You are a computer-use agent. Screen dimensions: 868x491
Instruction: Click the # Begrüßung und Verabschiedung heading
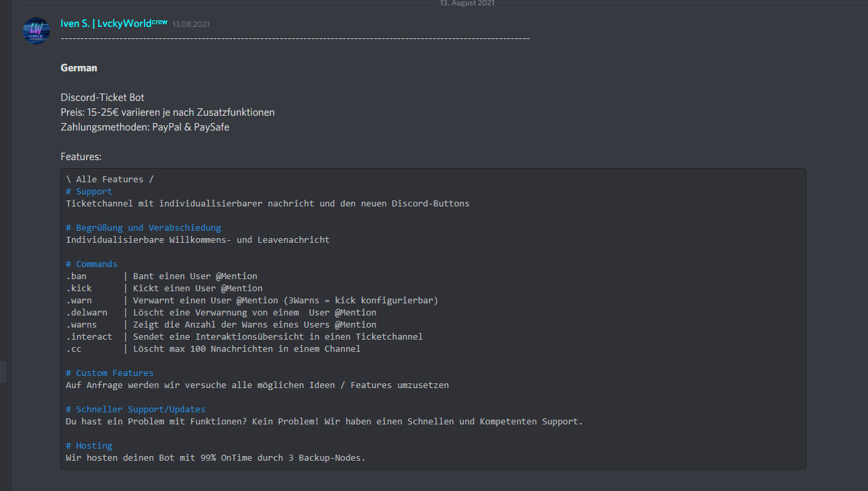(143, 228)
